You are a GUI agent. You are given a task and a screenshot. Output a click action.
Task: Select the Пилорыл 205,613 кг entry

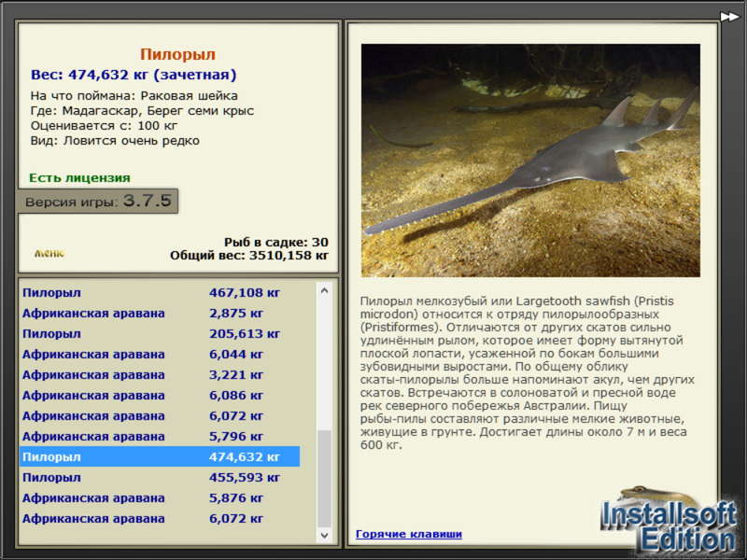click(160, 333)
